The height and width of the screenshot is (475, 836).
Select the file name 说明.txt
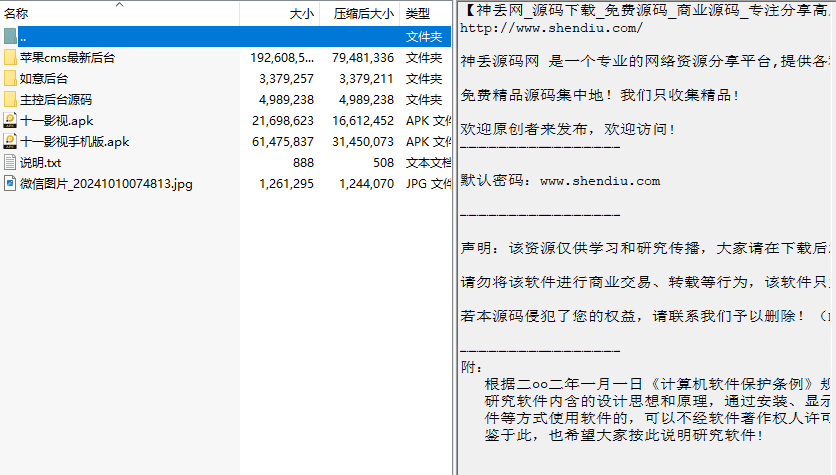point(41,163)
